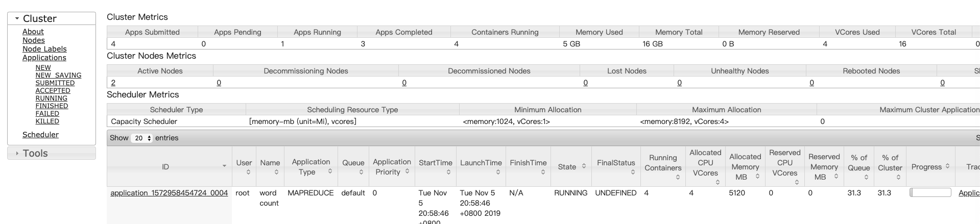The height and width of the screenshot is (224, 980).
Task: Click the % of Cluster sort icon
Action: point(898,177)
